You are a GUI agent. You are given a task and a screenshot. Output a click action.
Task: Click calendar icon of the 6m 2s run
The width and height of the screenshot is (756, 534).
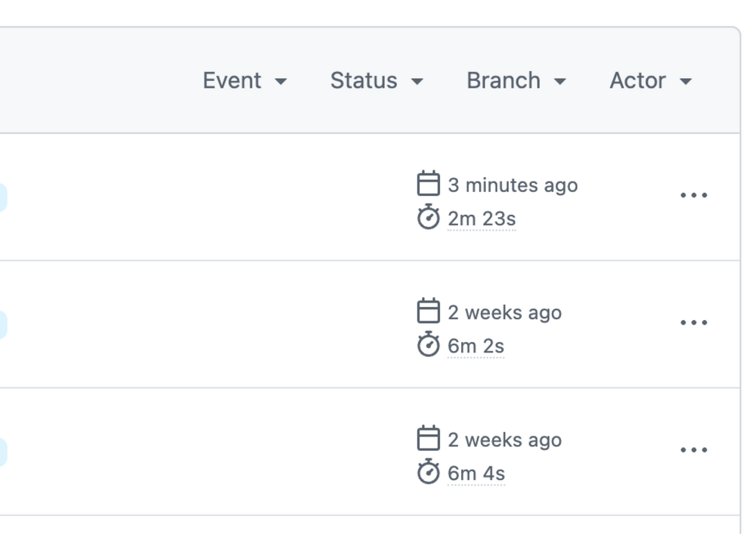click(x=429, y=311)
